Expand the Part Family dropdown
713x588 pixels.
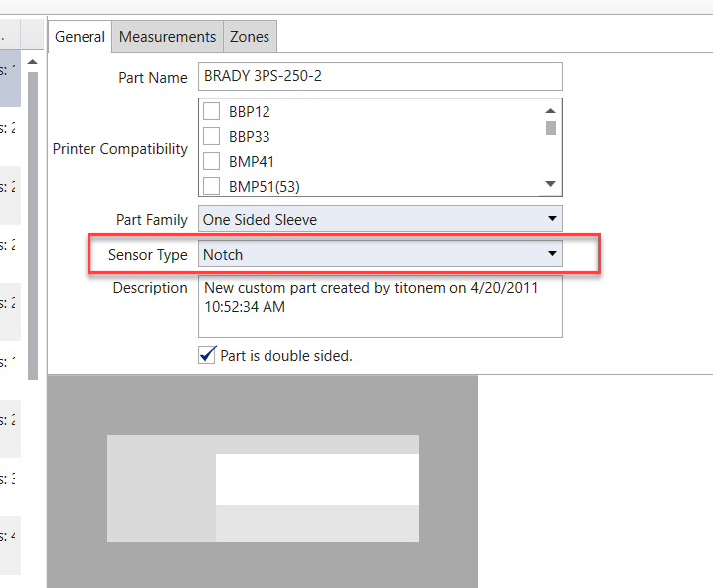click(381, 219)
